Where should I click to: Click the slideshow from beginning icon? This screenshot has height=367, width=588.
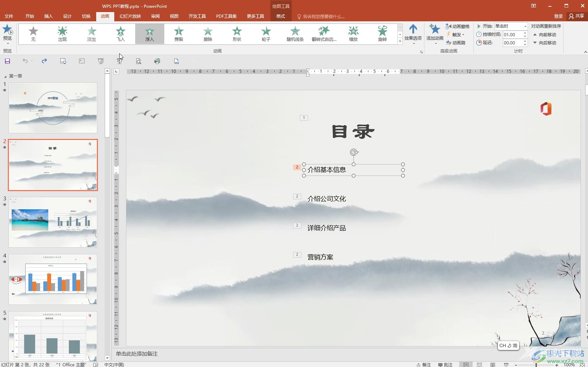point(101,61)
